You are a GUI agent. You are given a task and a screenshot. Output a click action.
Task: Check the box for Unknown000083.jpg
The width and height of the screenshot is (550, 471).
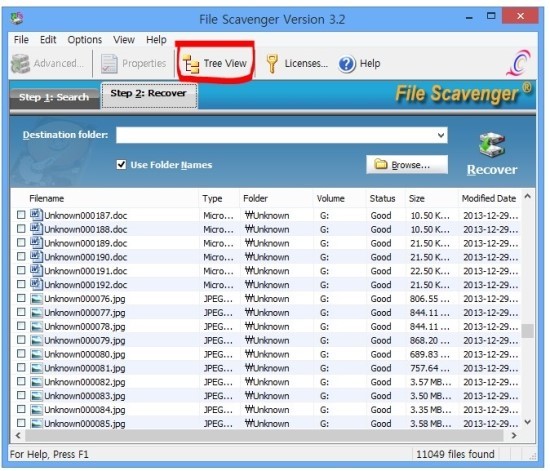tap(21, 395)
